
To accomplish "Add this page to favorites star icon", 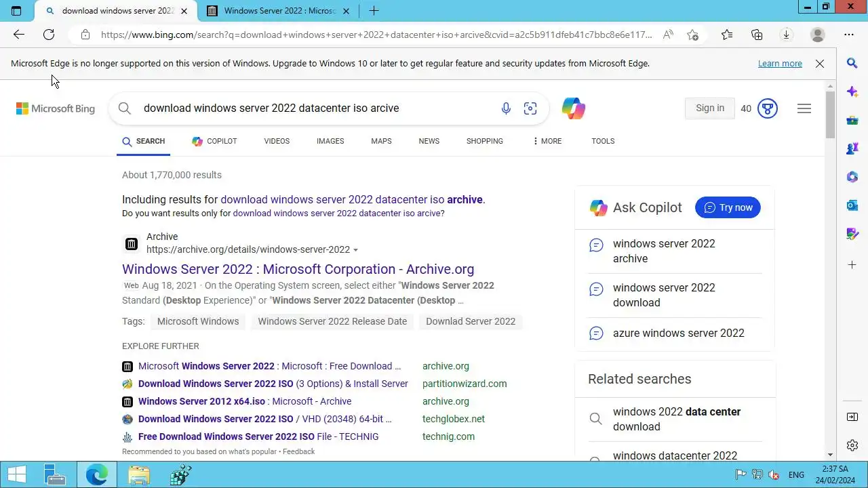I will click(692, 35).
